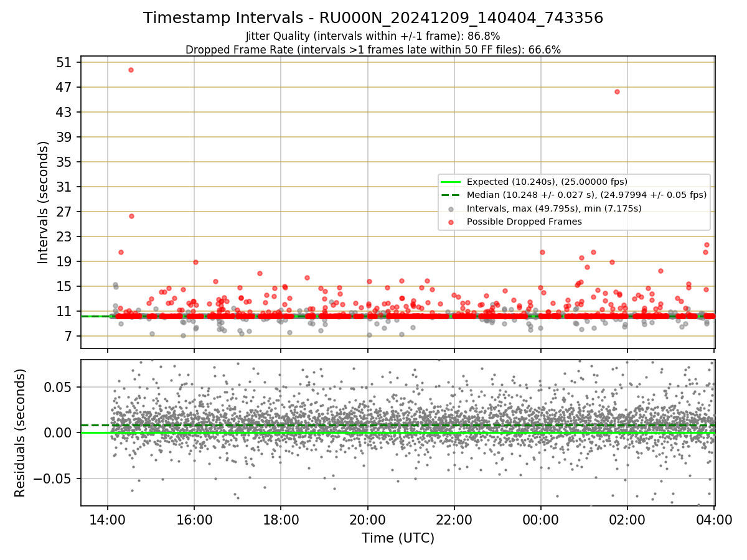Click the Dropped Frame Rate 66.6% subtitle
This screenshot has height=560, width=747.
374,50
